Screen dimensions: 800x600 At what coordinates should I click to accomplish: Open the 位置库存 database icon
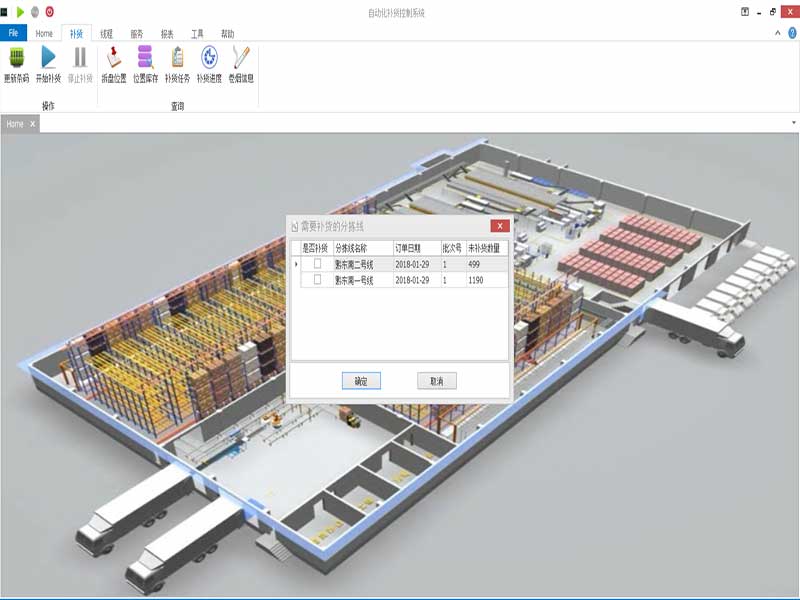[x=146, y=58]
